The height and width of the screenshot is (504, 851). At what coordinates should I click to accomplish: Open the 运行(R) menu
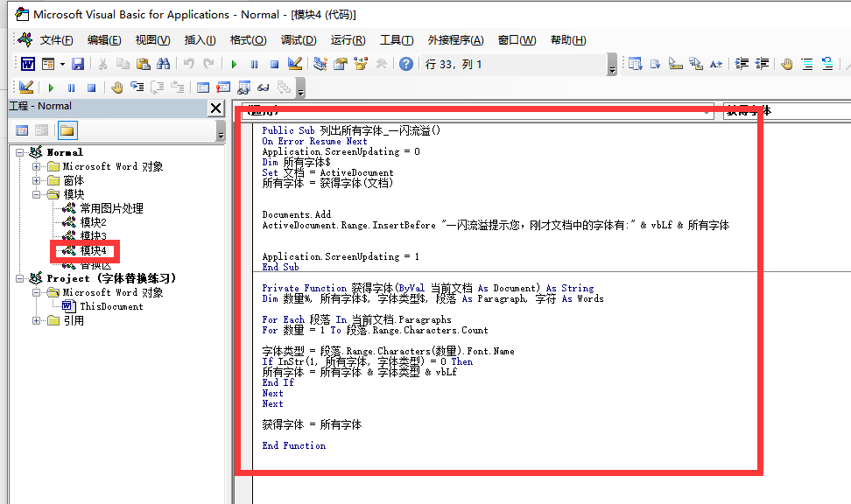pos(348,40)
